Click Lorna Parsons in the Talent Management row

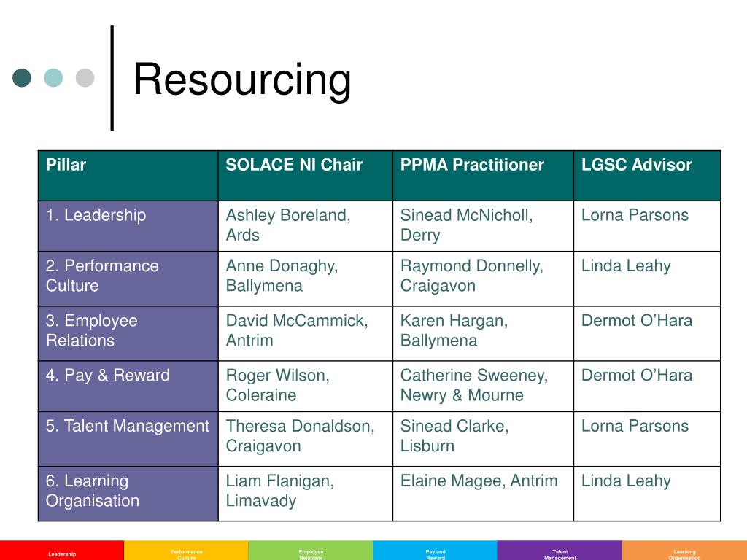coord(647,439)
